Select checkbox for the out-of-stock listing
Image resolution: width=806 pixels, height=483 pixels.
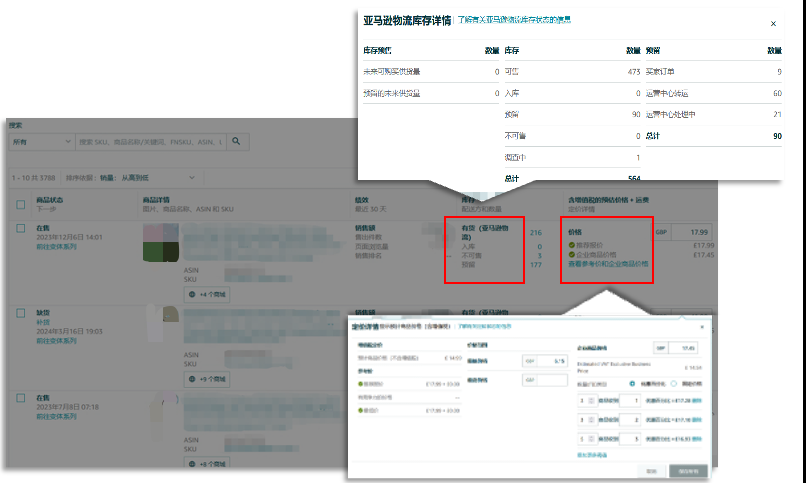coord(21,313)
